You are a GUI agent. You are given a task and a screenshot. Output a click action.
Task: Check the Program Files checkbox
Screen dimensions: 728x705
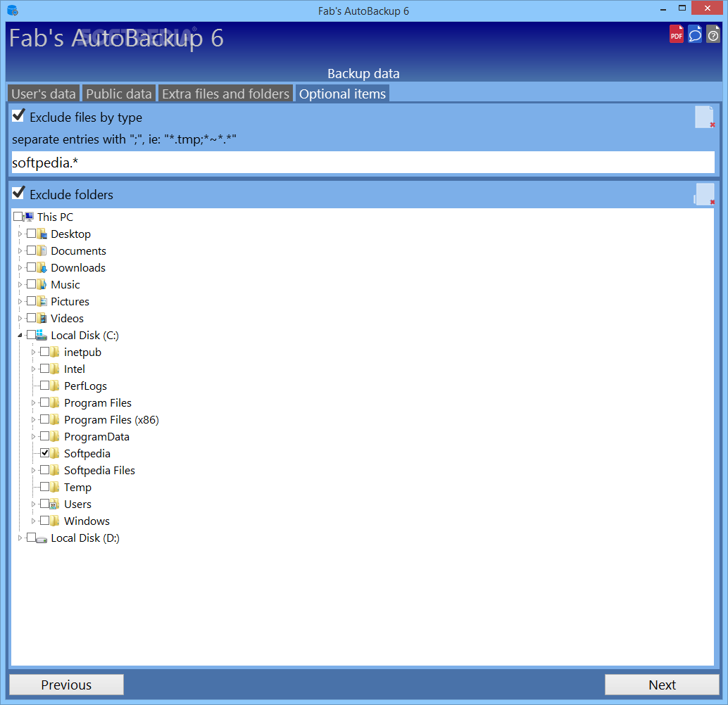pos(44,402)
